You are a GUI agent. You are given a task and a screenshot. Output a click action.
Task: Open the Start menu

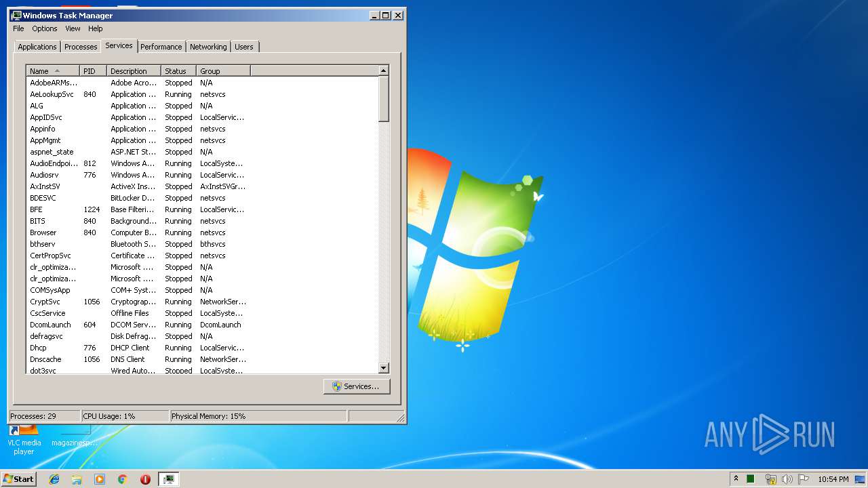18,479
